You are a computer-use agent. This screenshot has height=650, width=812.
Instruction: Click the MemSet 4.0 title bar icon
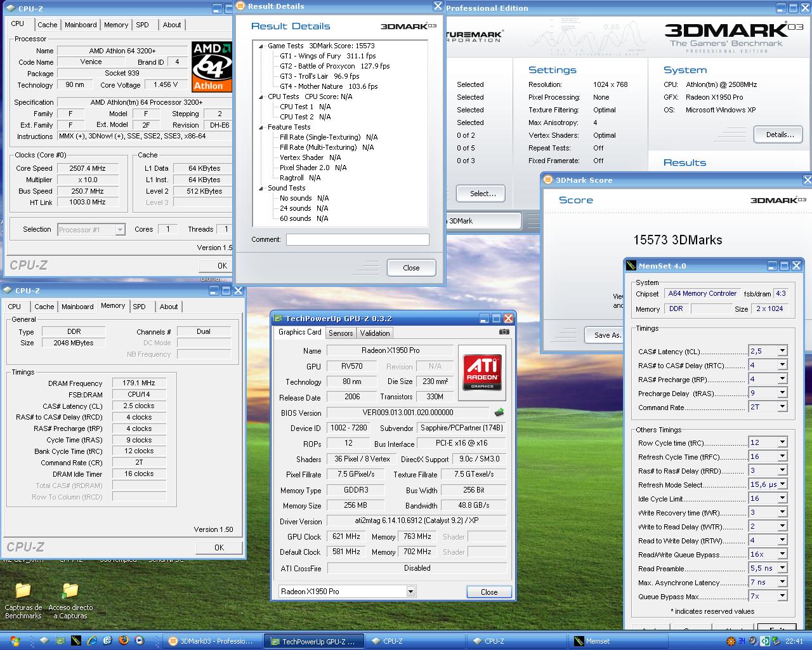pos(631,266)
